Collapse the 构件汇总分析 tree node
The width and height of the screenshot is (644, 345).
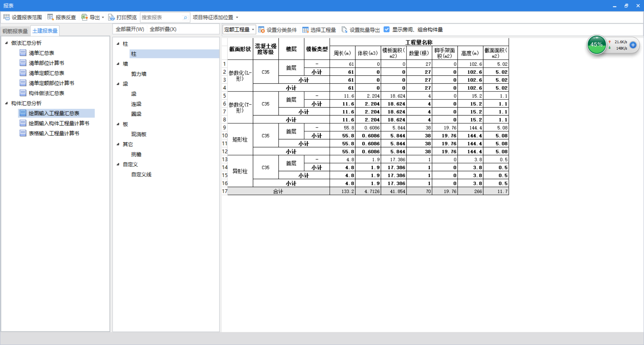[6, 103]
